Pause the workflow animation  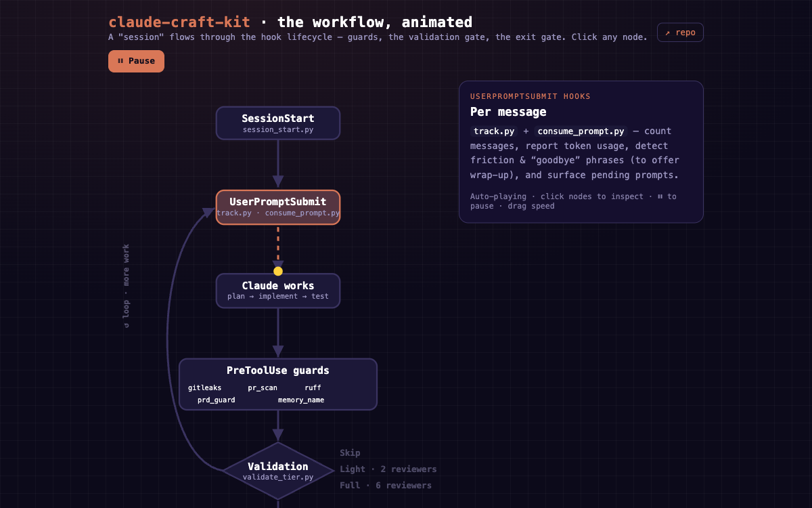[x=136, y=61]
